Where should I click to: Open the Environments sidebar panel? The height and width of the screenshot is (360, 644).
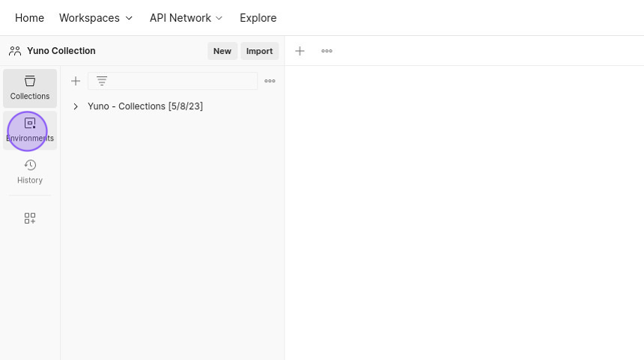pos(29,130)
